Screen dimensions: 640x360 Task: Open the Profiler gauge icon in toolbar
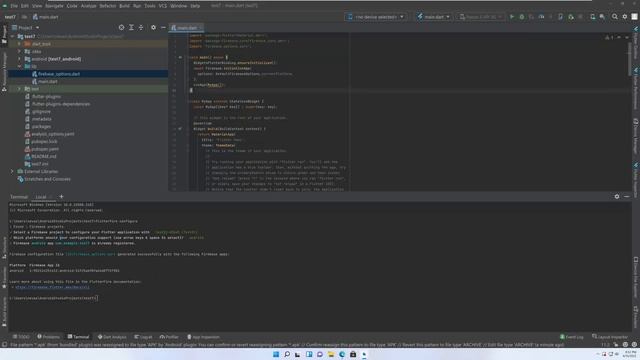(542, 17)
